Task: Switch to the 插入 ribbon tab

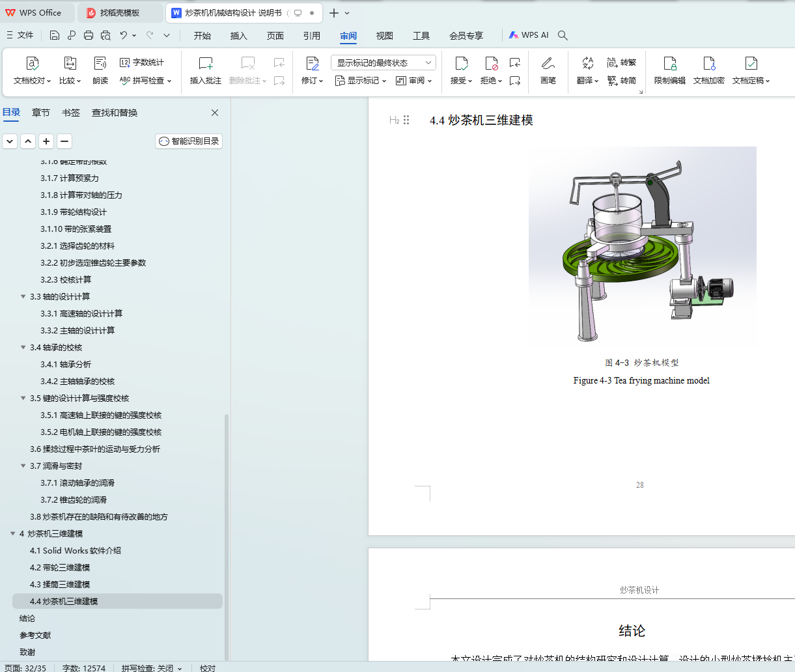Action: (x=239, y=36)
